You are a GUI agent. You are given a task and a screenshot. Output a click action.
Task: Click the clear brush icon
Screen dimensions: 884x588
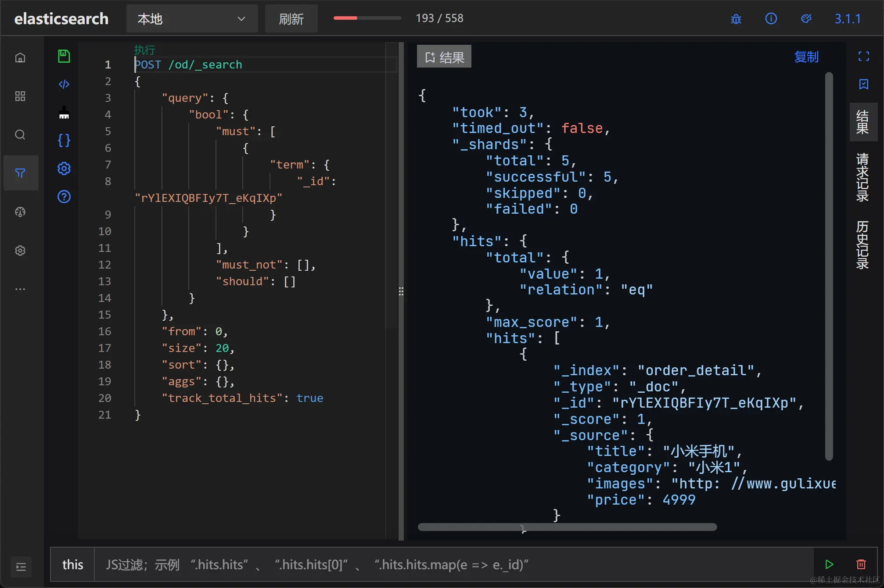(64, 112)
